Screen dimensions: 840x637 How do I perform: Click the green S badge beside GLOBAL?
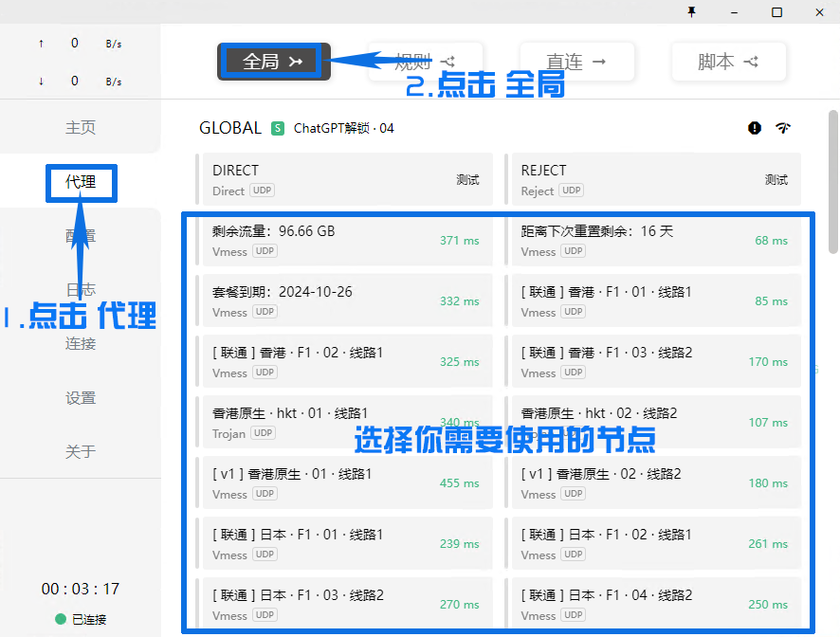tap(278, 128)
